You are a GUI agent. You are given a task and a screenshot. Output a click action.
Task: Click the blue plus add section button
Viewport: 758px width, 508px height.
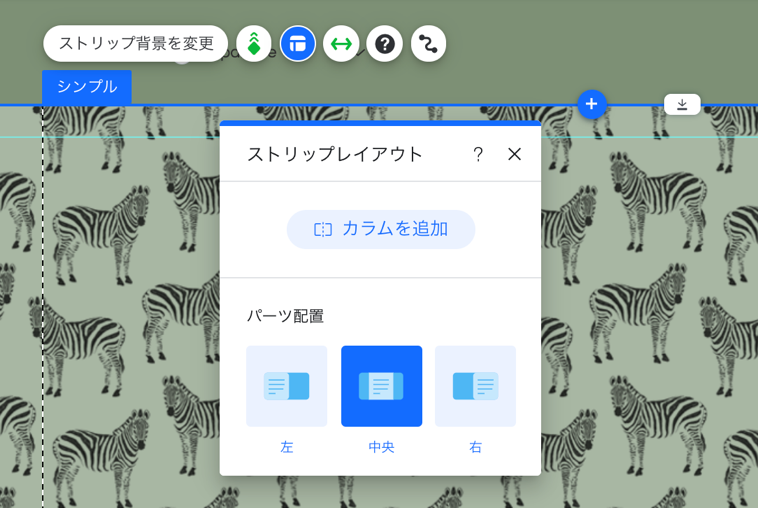point(592,104)
